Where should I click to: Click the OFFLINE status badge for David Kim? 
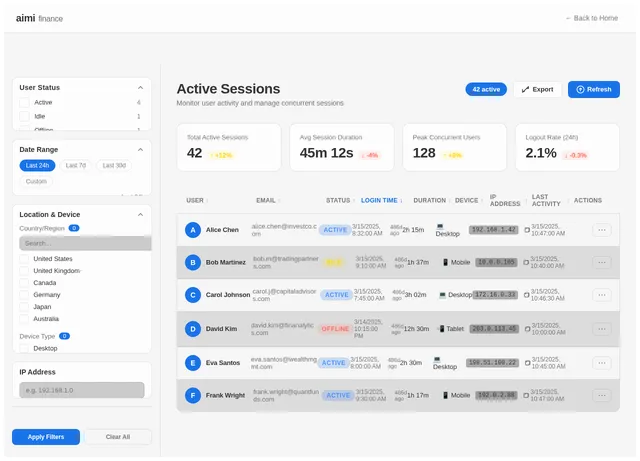coord(335,329)
